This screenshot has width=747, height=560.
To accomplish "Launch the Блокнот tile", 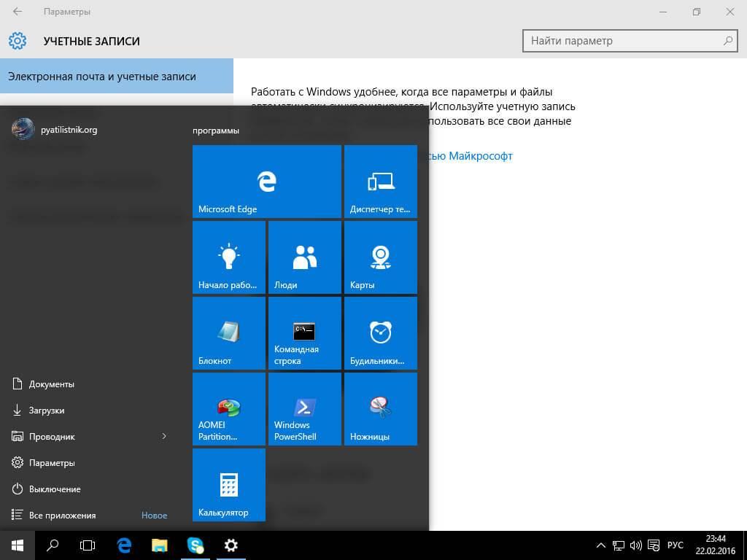I will tap(228, 332).
